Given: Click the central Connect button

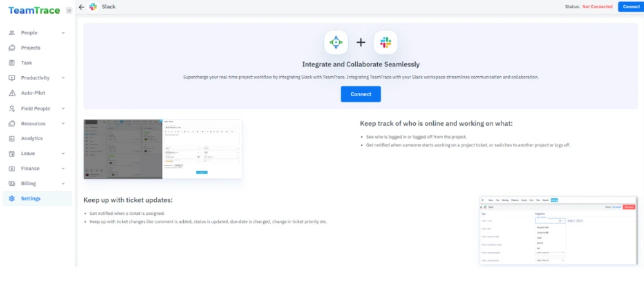Looking at the screenshot, I should pyautogui.click(x=360, y=94).
